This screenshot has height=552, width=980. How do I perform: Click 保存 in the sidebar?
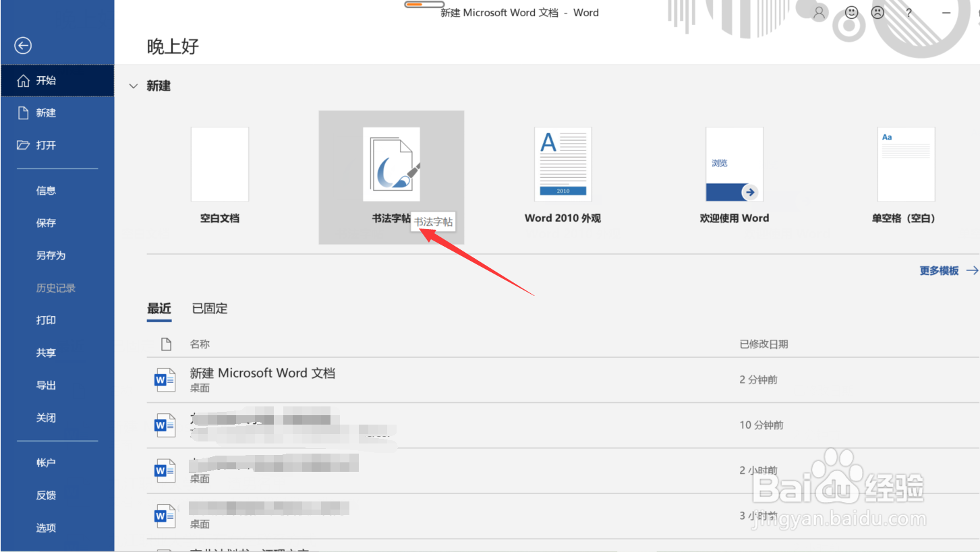pyautogui.click(x=46, y=223)
